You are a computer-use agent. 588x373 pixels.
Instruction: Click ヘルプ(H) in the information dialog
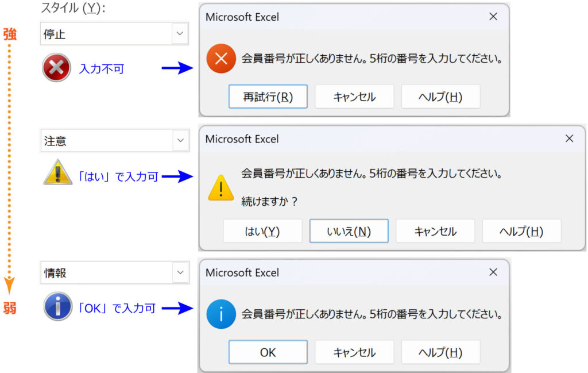pyautogui.click(x=440, y=352)
